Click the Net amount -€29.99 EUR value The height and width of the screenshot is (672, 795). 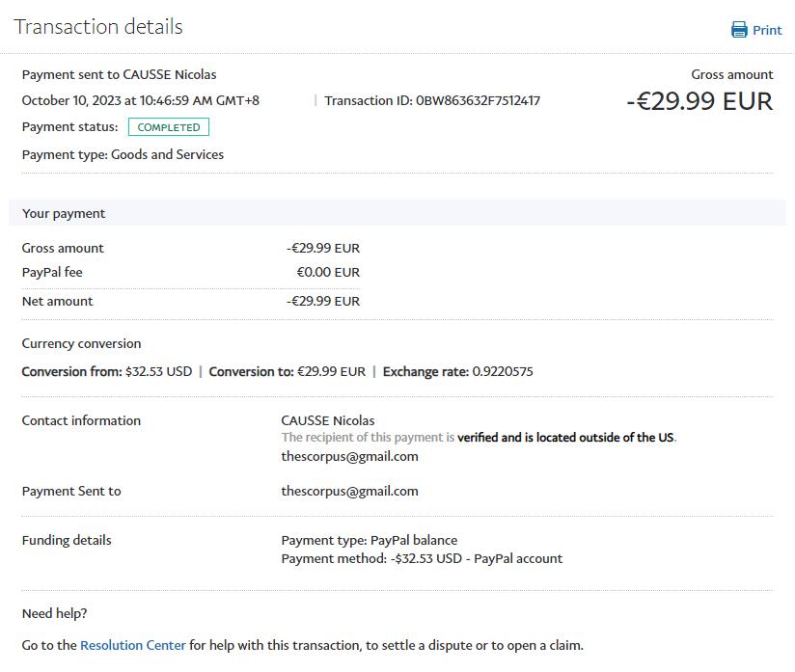[x=323, y=301]
